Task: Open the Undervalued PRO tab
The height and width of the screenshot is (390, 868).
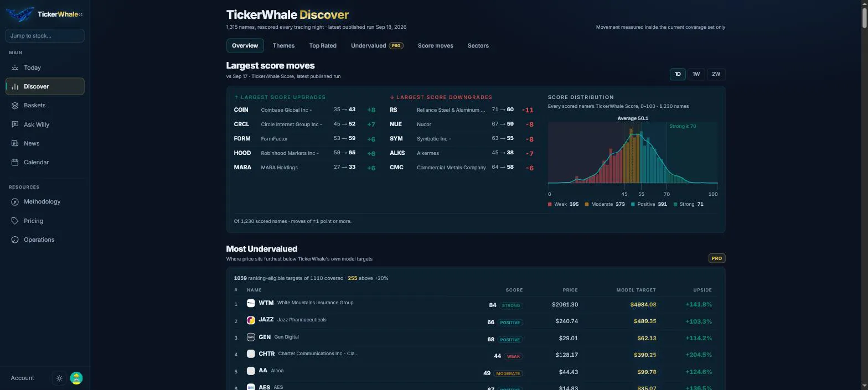Action: 377,45
